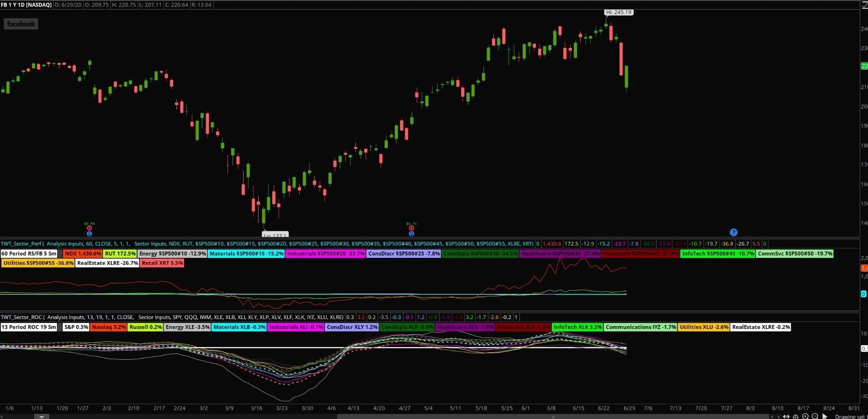Click the blue lightbulb event icon near 4/27
Image resolution: width=868 pixels, height=419 pixels.
(411, 233)
